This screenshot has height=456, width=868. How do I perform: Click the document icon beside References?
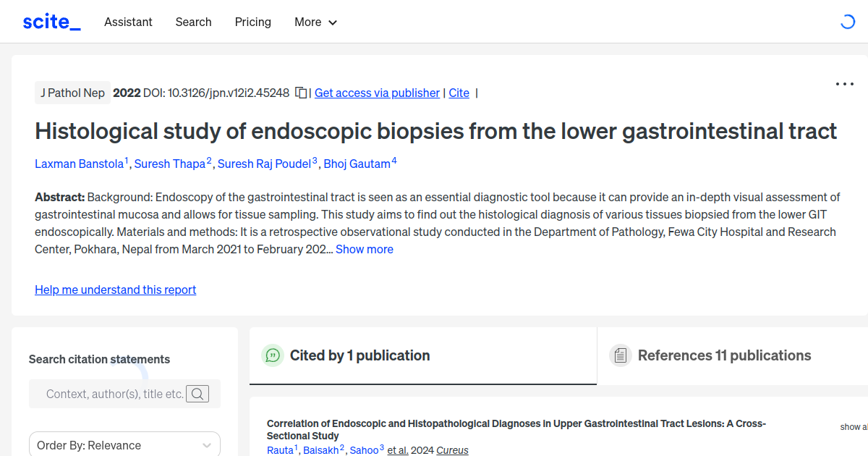[x=621, y=355]
